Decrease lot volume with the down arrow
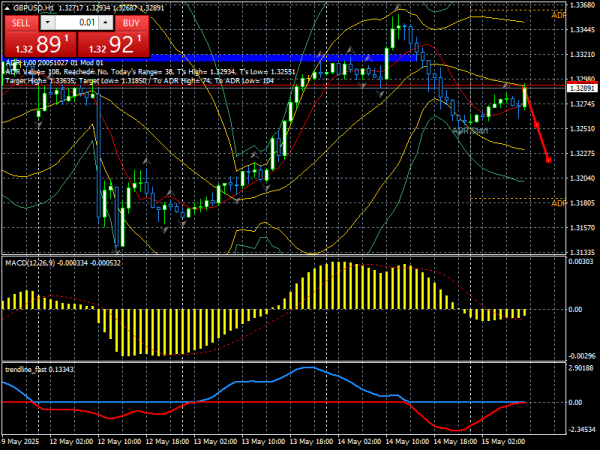600x450 pixels. (47, 23)
